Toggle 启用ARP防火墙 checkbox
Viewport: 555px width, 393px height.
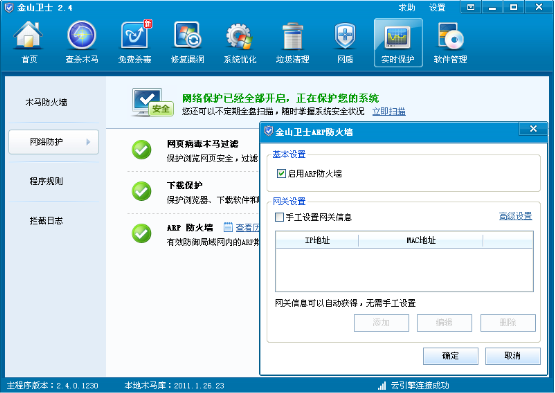[281, 173]
